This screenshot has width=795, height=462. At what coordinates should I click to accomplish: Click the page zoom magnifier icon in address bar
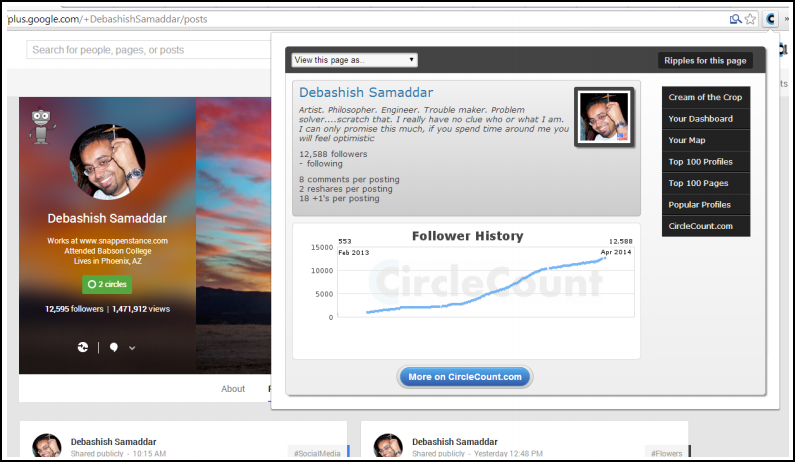coord(735,19)
